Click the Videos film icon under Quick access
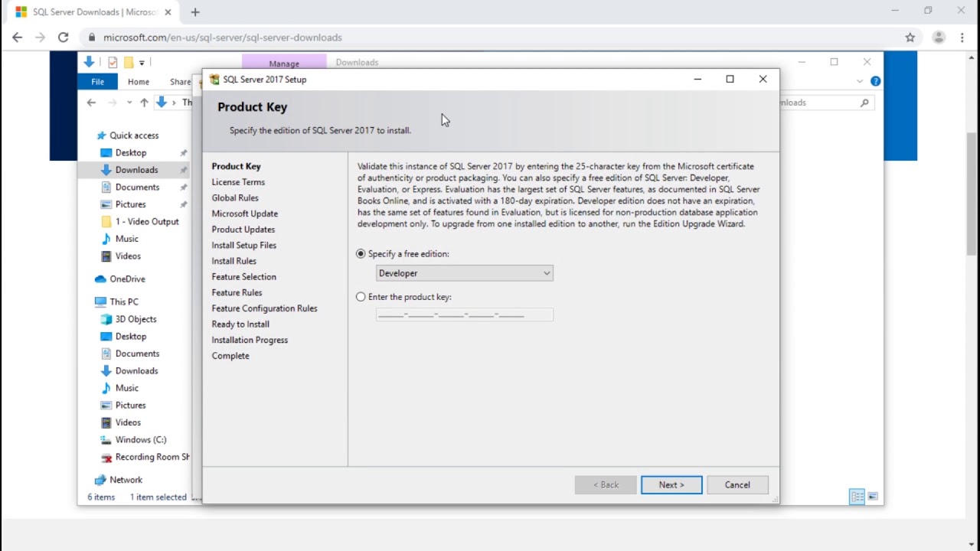Image resolution: width=980 pixels, height=551 pixels. (x=106, y=256)
